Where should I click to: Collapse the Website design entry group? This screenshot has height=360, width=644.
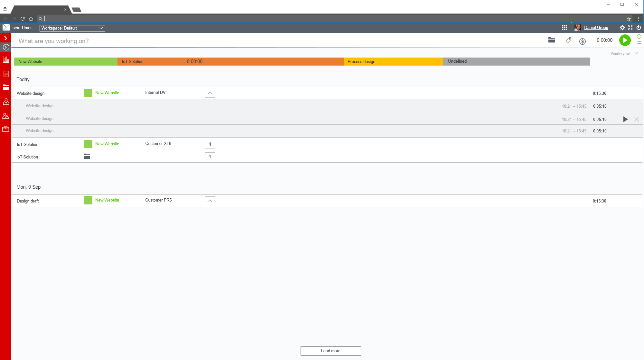[210, 93]
